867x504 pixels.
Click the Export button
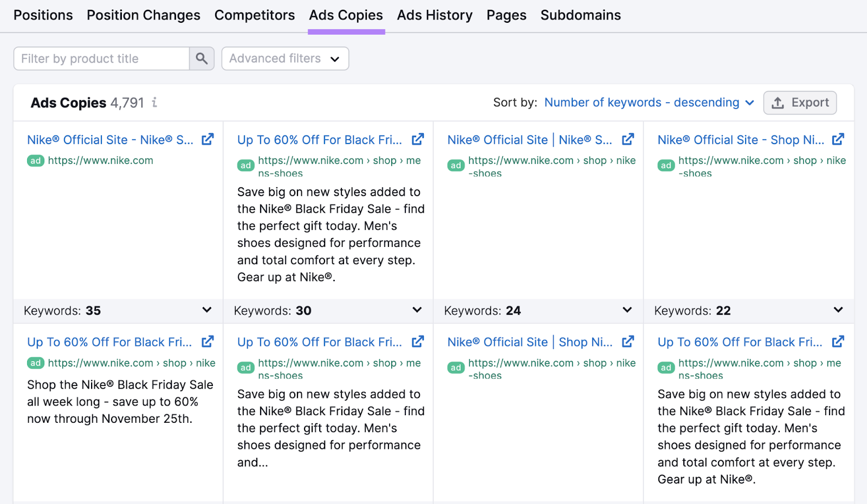coord(800,102)
